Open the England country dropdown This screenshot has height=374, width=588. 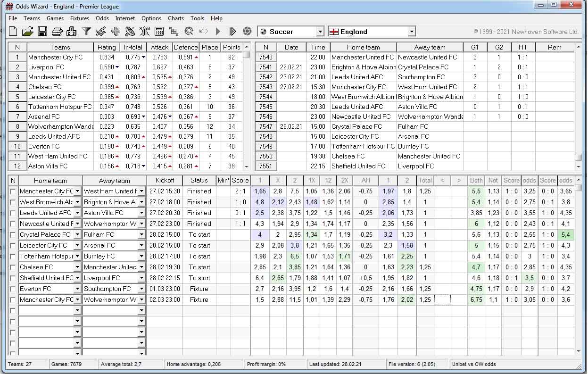[412, 32]
